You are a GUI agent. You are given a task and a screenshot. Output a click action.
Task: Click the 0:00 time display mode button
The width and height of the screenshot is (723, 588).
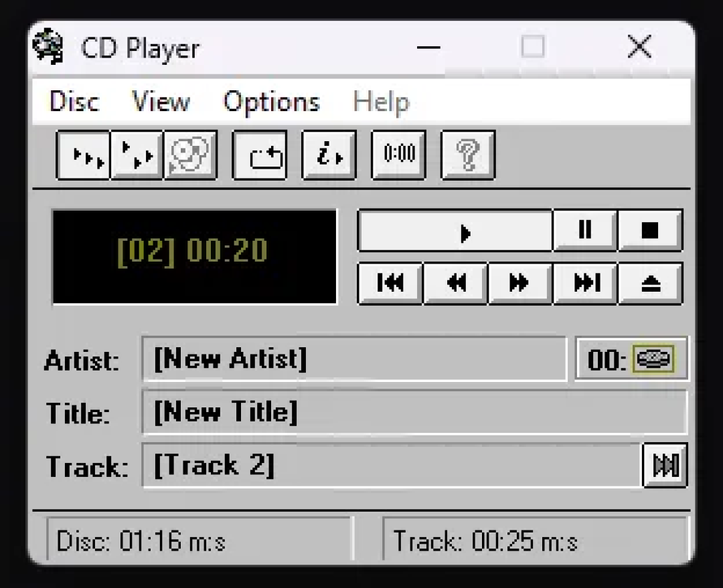pos(399,155)
